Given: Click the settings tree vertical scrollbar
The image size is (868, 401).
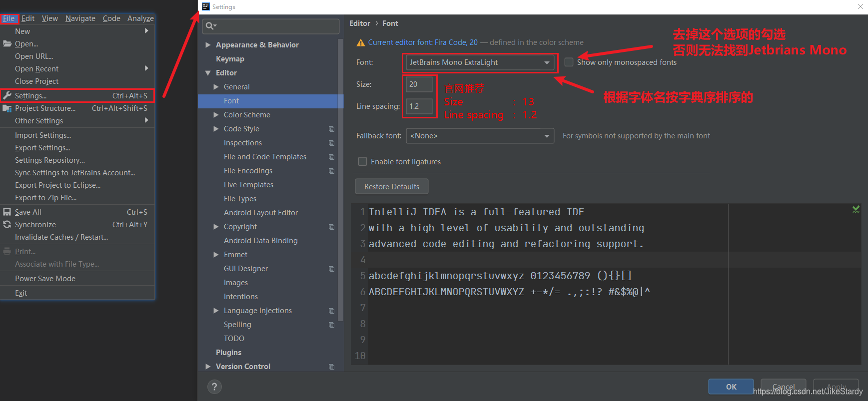Looking at the screenshot, I should [x=341, y=180].
